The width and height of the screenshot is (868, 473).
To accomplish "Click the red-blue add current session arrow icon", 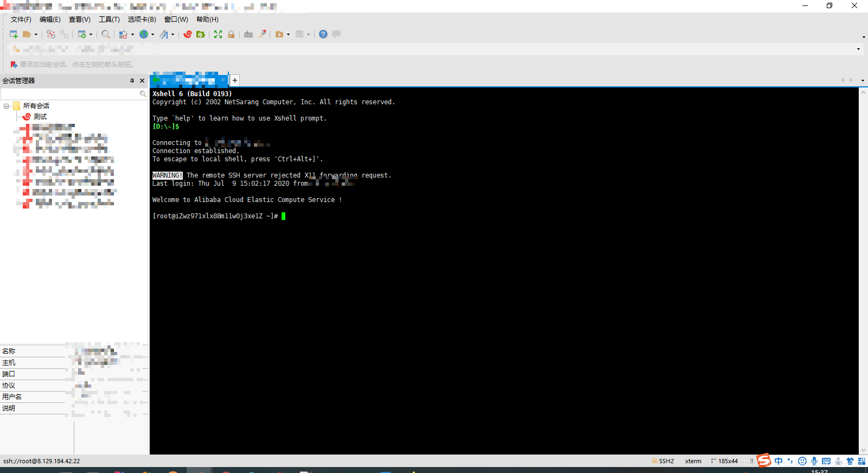I will click(14, 65).
